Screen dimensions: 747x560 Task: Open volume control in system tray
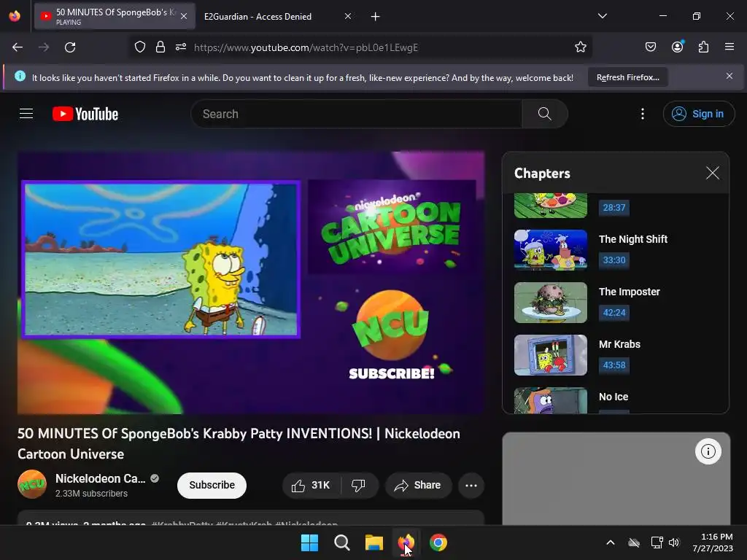tap(674, 542)
